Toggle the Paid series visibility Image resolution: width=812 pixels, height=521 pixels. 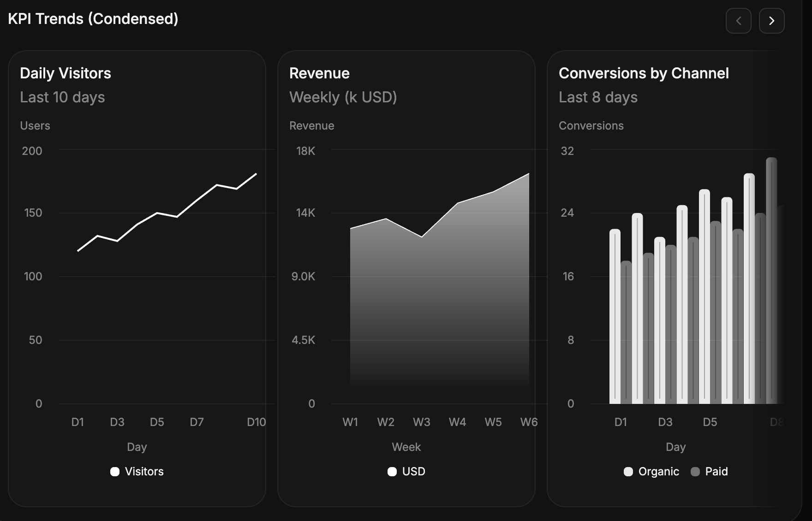tap(709, 471)
